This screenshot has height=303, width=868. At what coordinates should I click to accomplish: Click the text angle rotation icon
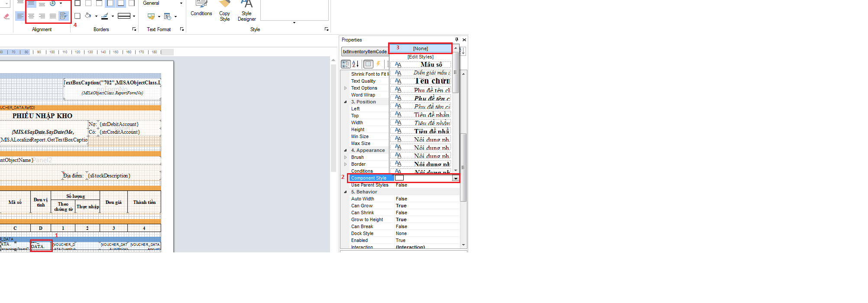pyautogui.click(x=52, y=3)
